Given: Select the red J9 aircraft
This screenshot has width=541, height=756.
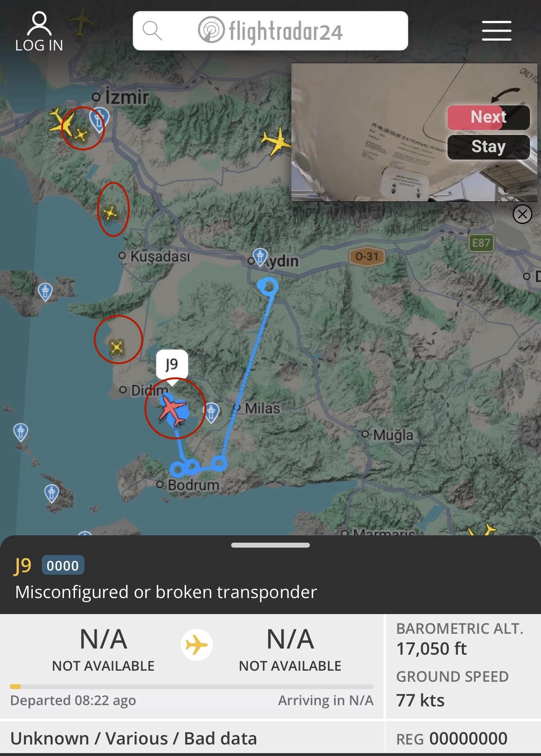Looking at the screenshot, I should (173, 409).
